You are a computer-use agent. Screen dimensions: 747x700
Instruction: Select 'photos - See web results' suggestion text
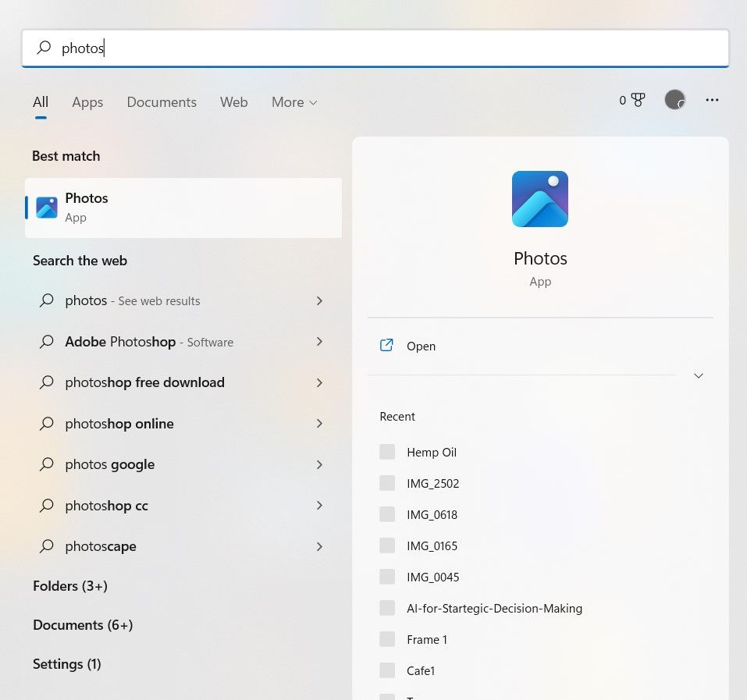click(x=133, y=300)
